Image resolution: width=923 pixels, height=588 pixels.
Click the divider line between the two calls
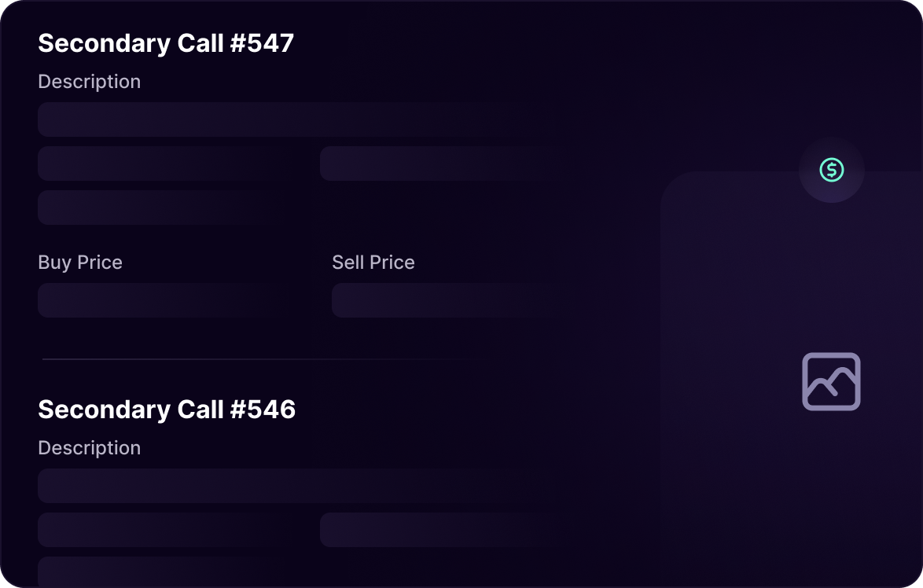(x=259, y=358)
